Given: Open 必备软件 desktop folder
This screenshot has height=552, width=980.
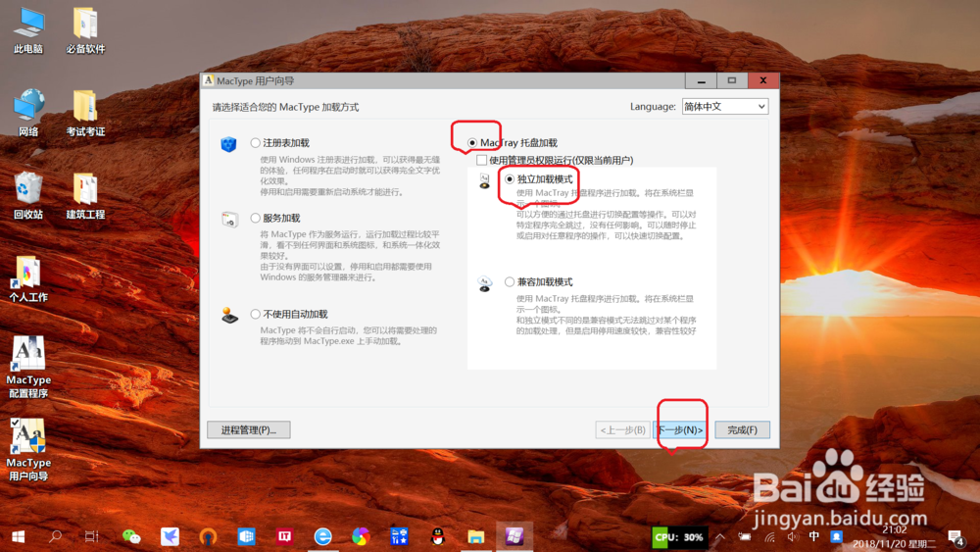Looking at the screenshot, I should click(85, 31).
